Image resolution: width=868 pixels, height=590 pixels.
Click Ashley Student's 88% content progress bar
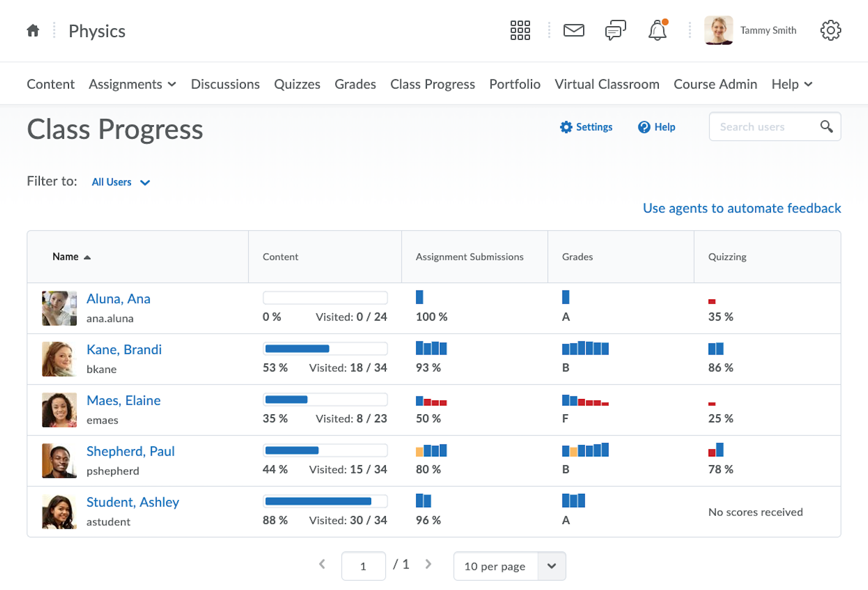pos(325,501)
